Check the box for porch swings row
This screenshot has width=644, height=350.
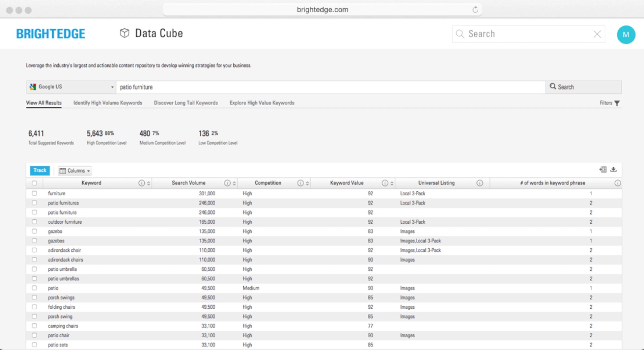tap(34, 297)
